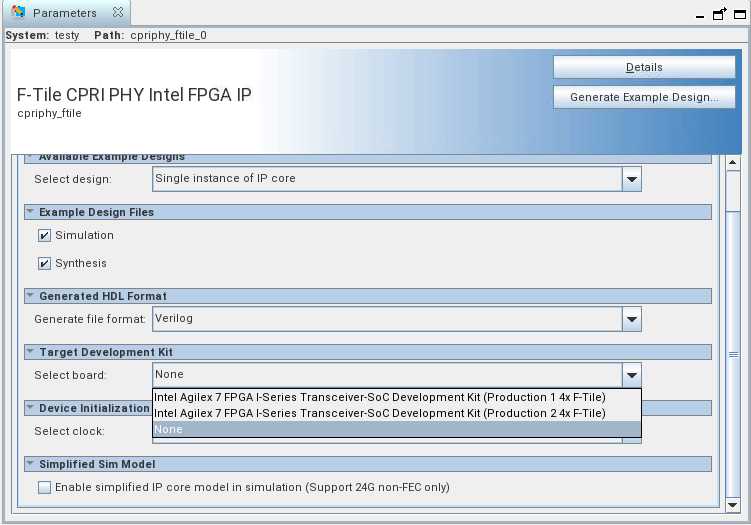Select None in the board list
This screenshot has width=751, height=525.
397,429
